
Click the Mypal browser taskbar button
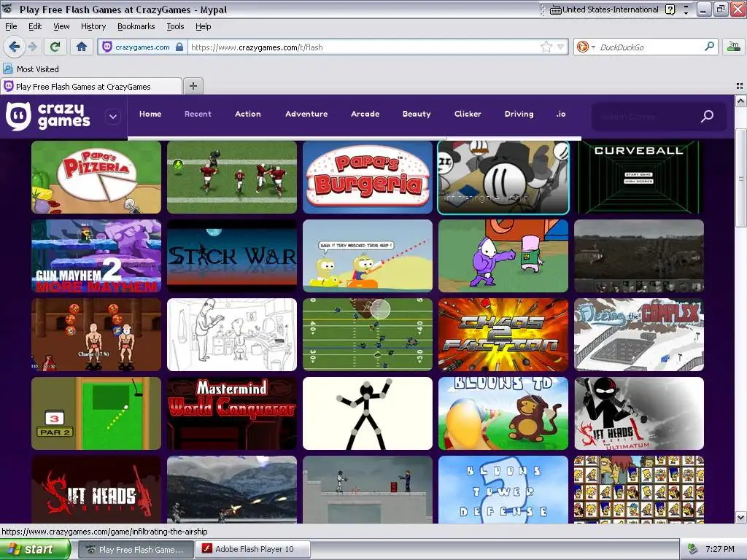[136, 549]
